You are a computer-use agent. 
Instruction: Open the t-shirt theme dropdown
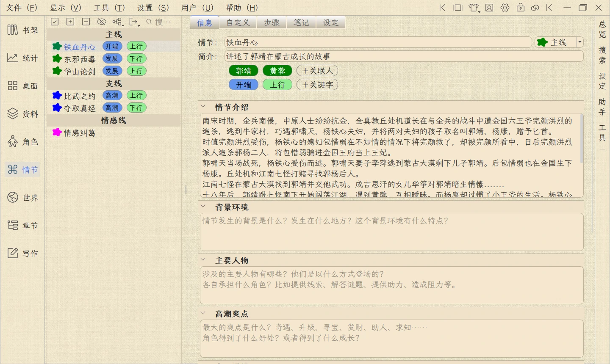(474, 8)
